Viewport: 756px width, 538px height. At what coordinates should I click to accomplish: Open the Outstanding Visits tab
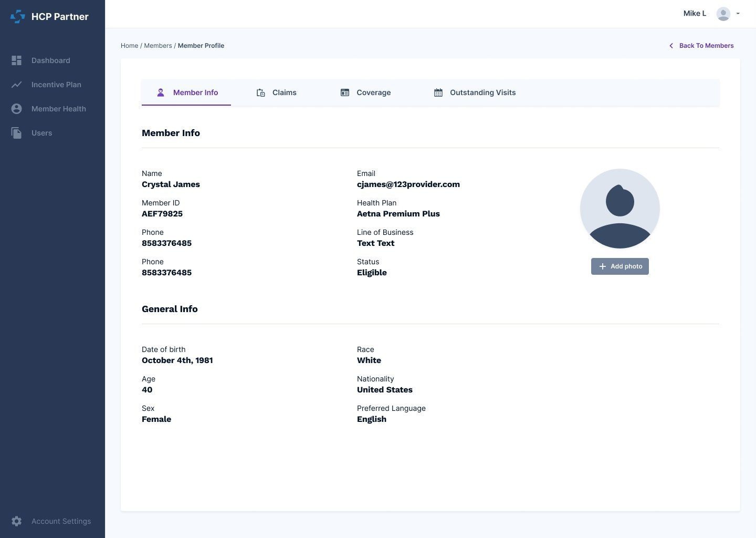point(482,92)
